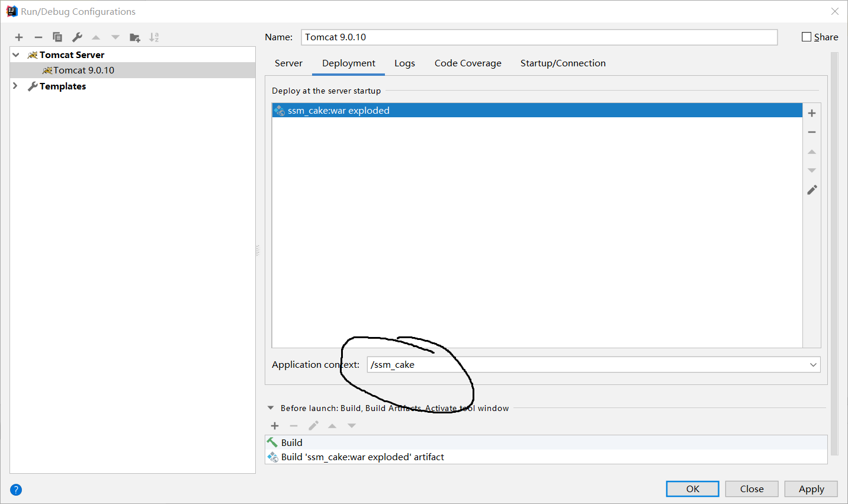The height and width of the screenshot is (504, 848).
Task: Move deployment artifact up
Action: point(812,152)
